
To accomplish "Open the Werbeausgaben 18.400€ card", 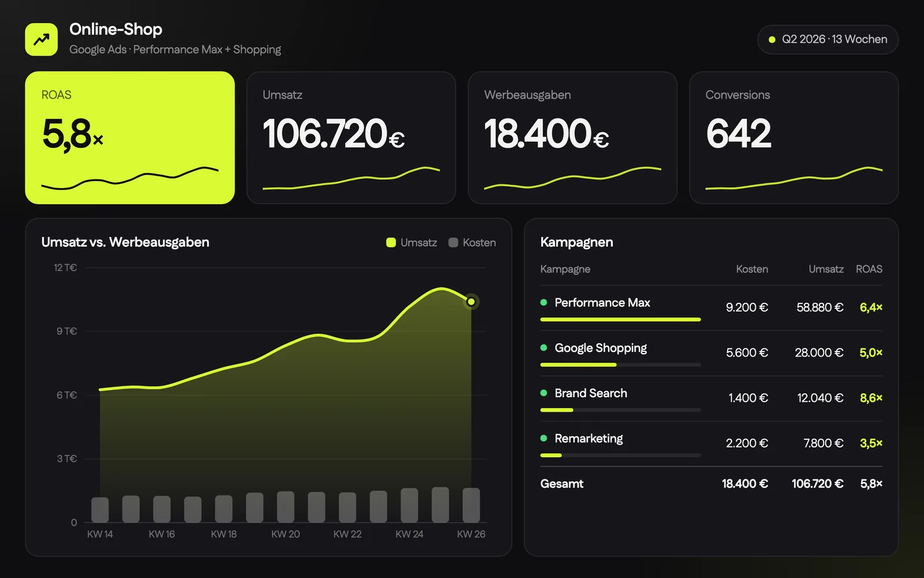I will 572,138.
